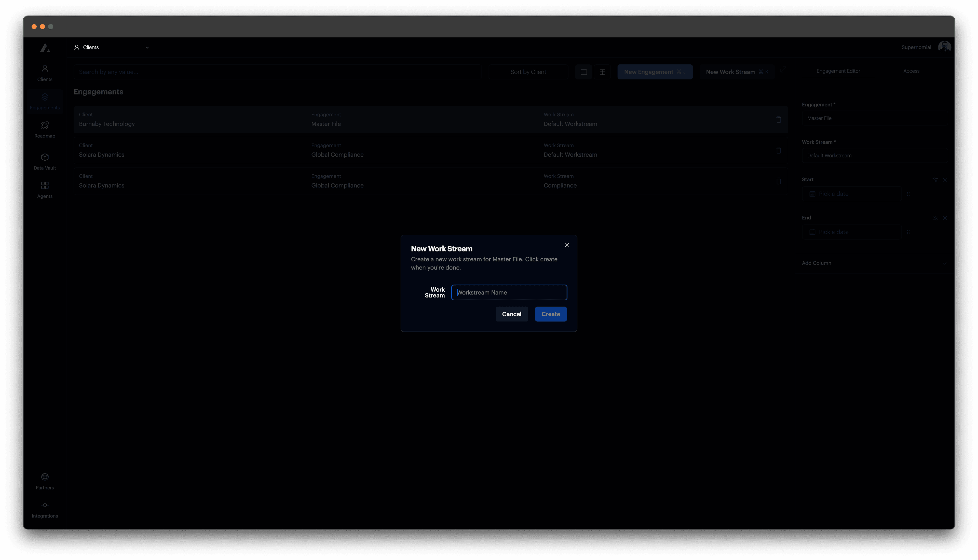Click Create in the New Work Stream dialog

(551, 314)
